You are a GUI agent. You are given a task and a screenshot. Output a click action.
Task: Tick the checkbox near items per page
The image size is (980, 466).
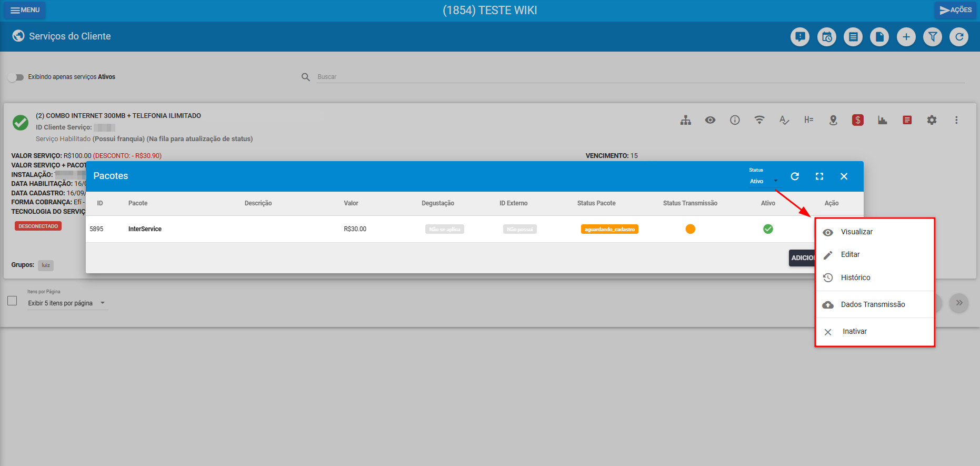pyautogui.click(x=12, y=301)
